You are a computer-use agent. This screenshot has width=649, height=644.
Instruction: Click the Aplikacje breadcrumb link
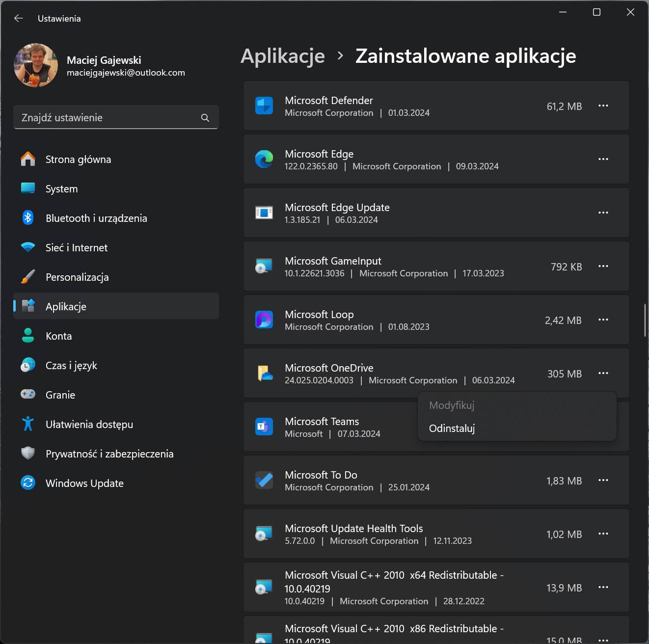click(x=283, y=56)
